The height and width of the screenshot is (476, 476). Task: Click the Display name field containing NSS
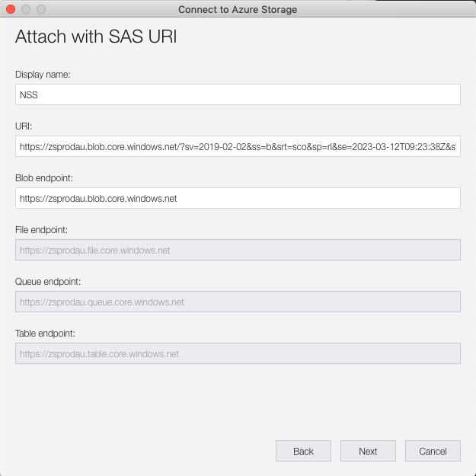238,94
